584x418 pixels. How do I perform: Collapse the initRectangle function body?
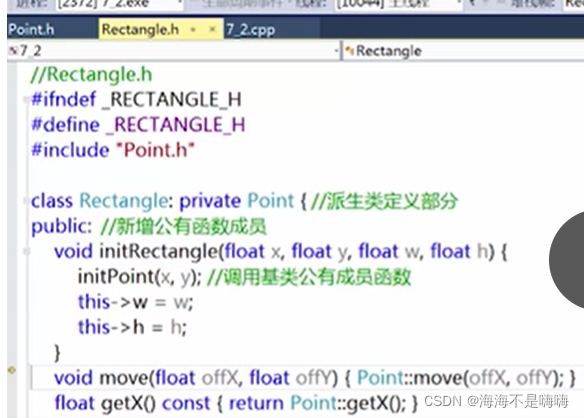[x=26, y=251]
